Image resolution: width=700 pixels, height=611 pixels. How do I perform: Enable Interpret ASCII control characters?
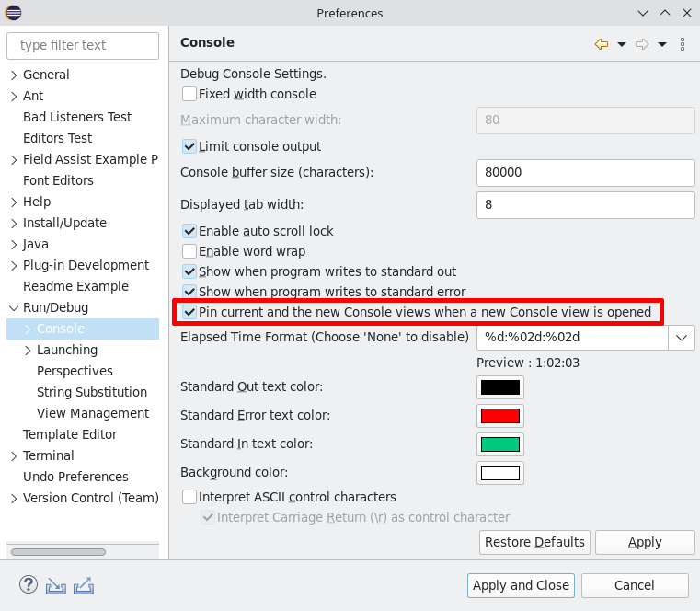click(189, 497)
